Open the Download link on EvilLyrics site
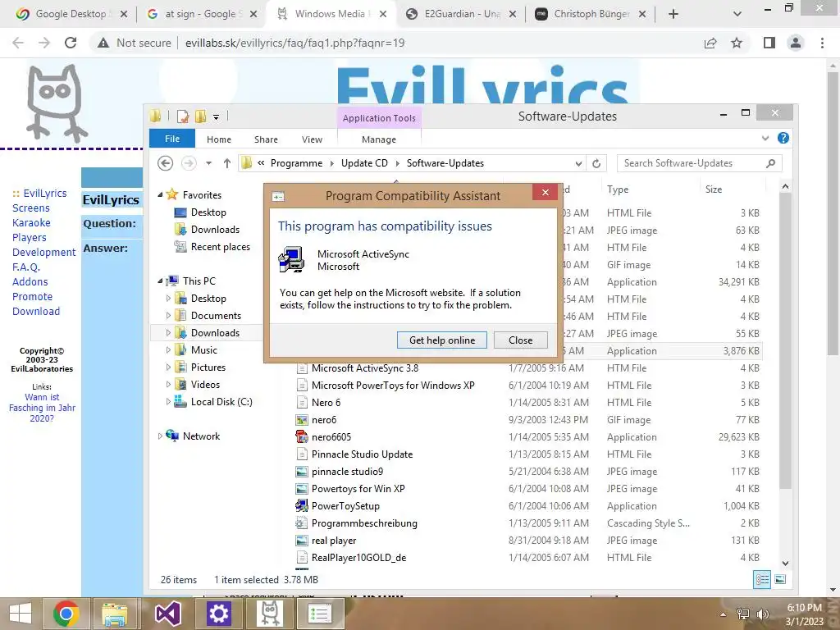 36,311
